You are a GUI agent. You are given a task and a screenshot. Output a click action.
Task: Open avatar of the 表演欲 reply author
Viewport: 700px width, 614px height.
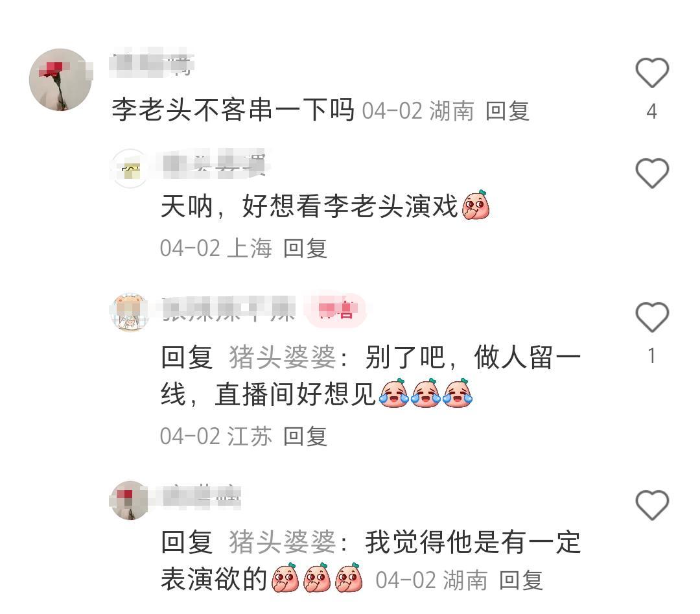[129, 500]
